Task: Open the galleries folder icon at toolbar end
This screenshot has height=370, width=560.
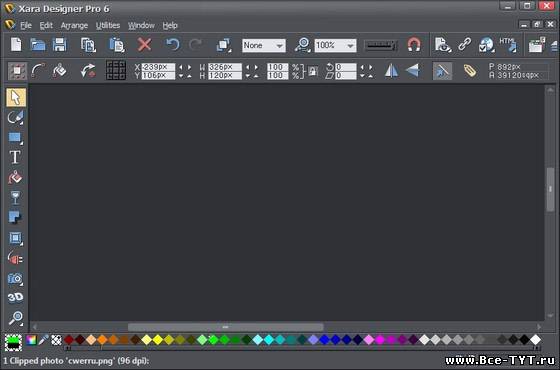Action: (536, 45)
